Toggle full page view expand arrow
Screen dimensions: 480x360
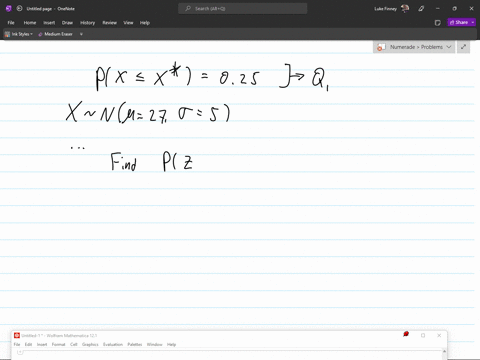[463, 47]
